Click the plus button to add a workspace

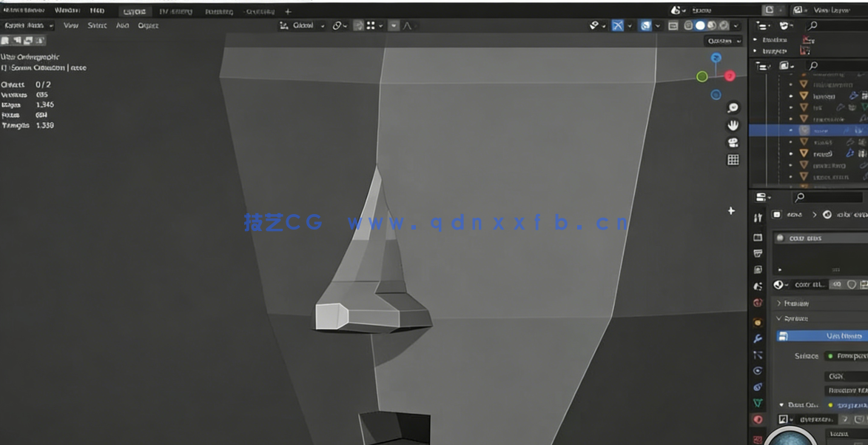point(287,11)
